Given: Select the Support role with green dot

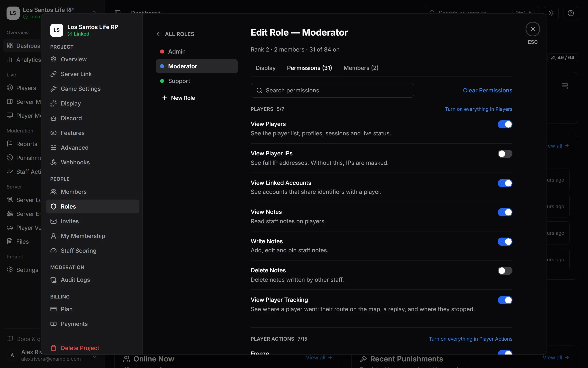Looking at the screenshot, I should coord(197,81).
